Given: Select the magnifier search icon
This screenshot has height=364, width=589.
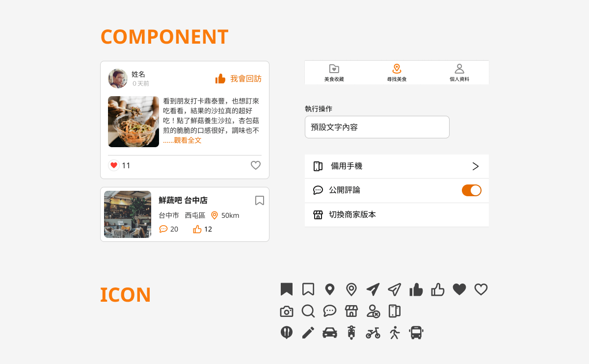Looking at the screenshot, I should pyautogui.click(x=308, y=311).
